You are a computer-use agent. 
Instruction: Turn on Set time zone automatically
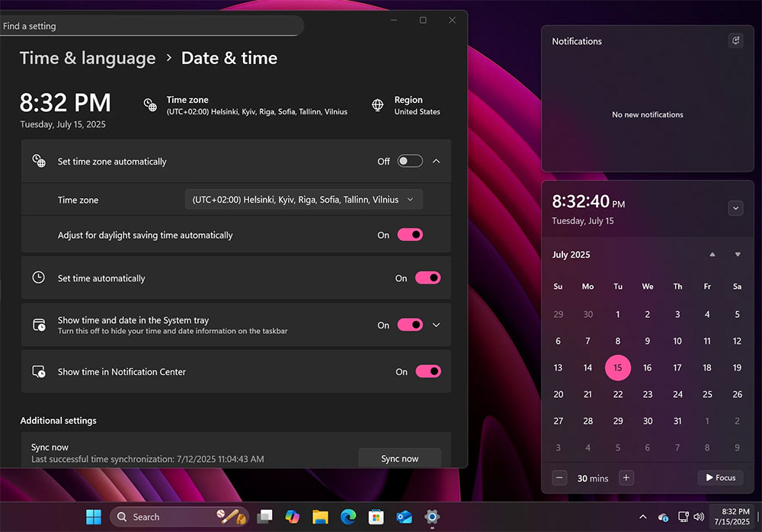410,161
